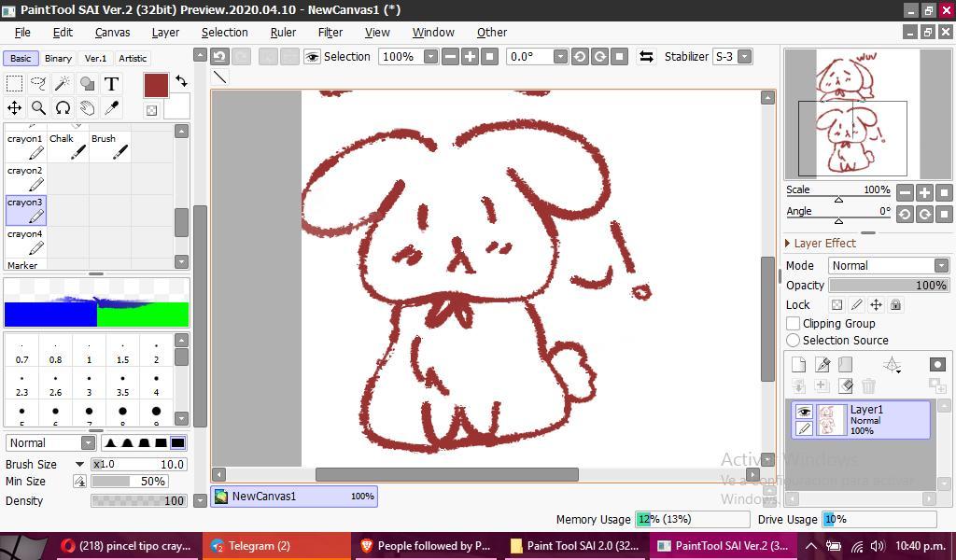Viewport: 956px width, 560px height.
Task: Select the Hand pan tool
Action: point(87,108)
